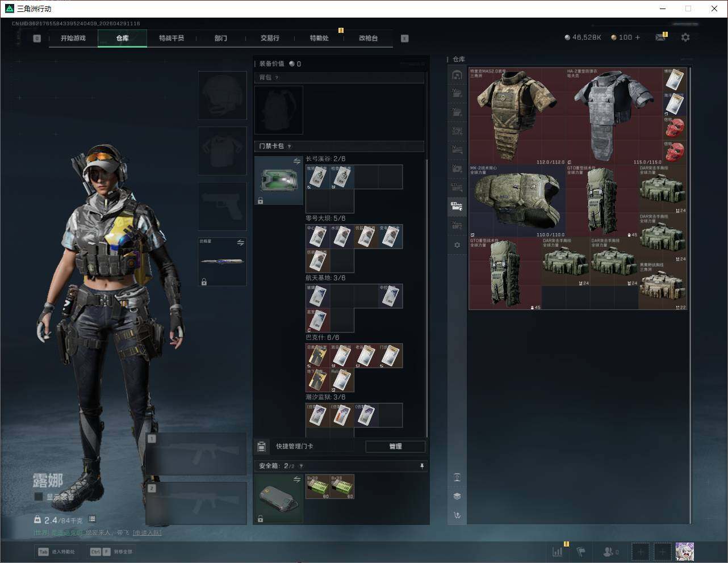Click the 背包 help question mark
Image resolution: width=728 pixels, height=563 pixels.
click(277, 78)
